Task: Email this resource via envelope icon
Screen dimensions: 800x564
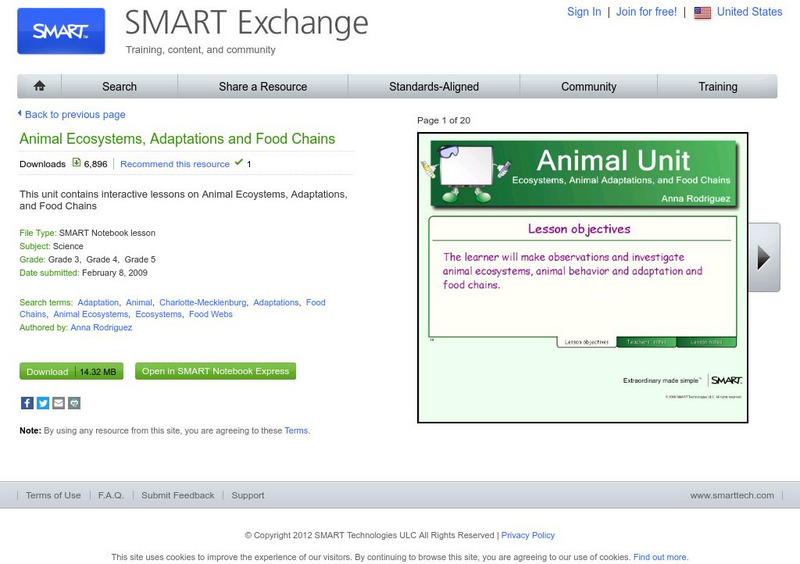Action: click(x=58, y=403)
